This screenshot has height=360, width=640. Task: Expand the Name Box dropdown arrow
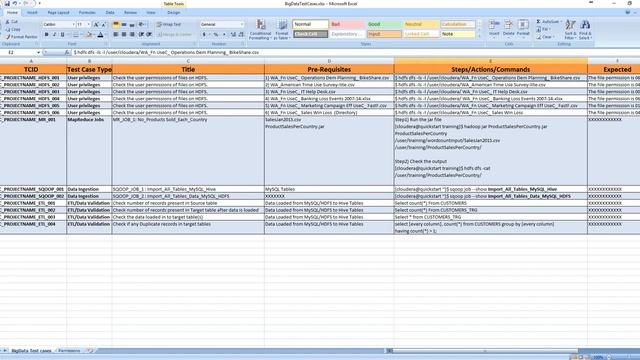pyautogui.click(x=38, y=52)
